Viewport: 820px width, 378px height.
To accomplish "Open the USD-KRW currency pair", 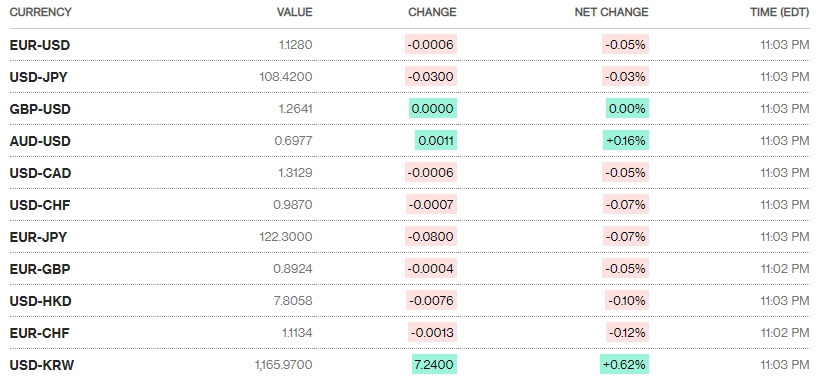I will pos(42,365).
